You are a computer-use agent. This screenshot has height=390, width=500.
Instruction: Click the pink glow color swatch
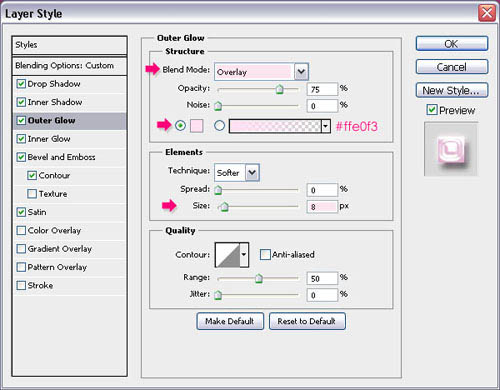[197, 126]
